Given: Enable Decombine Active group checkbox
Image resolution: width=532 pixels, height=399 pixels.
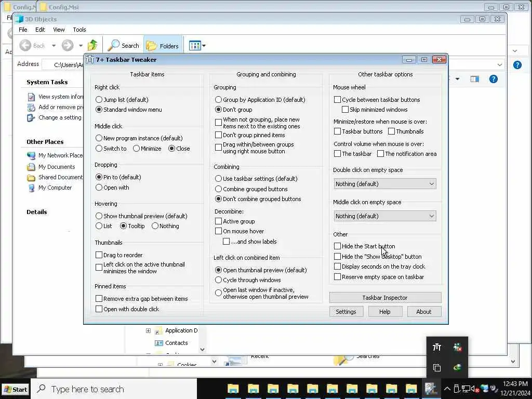Looking at the screenshot, I should pos(218,221).
